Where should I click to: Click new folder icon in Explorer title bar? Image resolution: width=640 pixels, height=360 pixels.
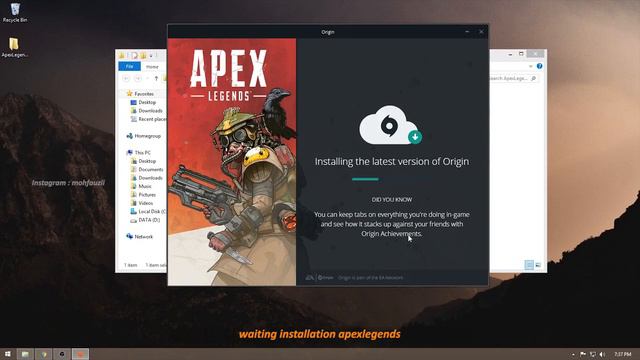[143, 55]
